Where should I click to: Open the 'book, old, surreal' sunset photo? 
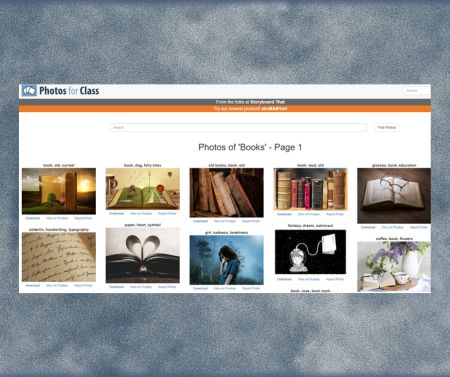(59, 191)
